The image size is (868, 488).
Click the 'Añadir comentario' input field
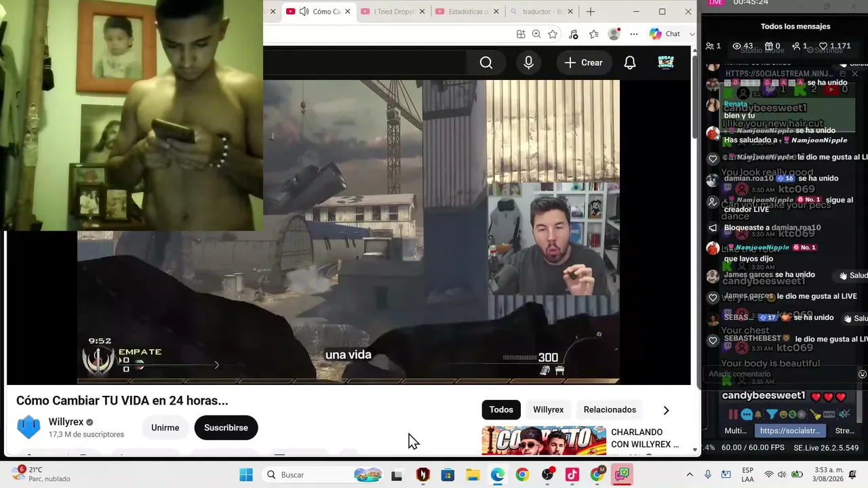(x=780, y=374)
